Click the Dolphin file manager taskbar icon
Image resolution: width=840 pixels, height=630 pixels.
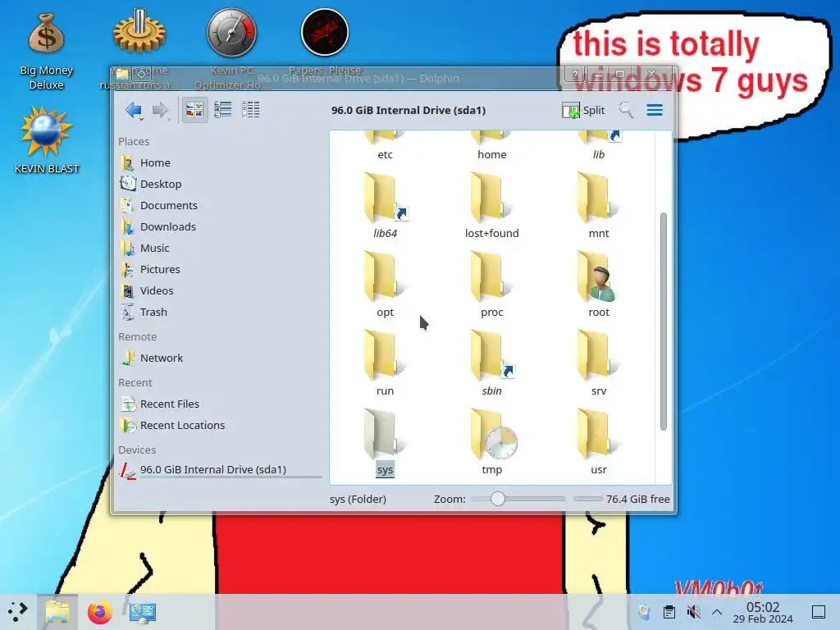tap(57, 611)
